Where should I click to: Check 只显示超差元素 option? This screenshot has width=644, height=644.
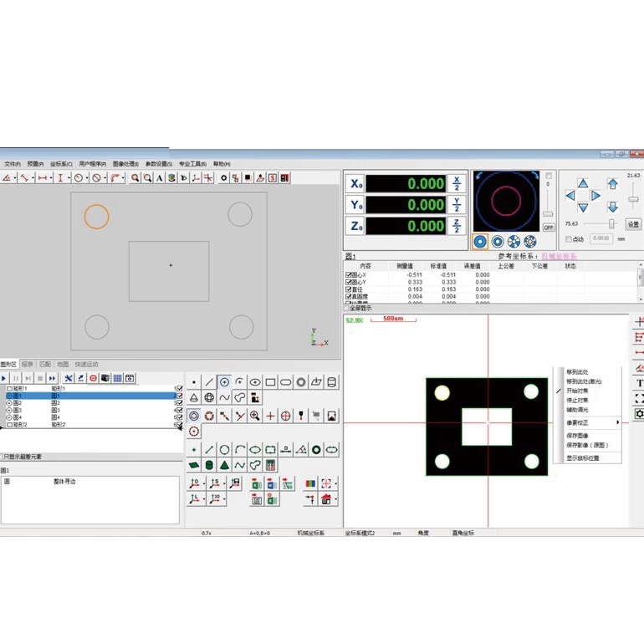tap(3, 457)
